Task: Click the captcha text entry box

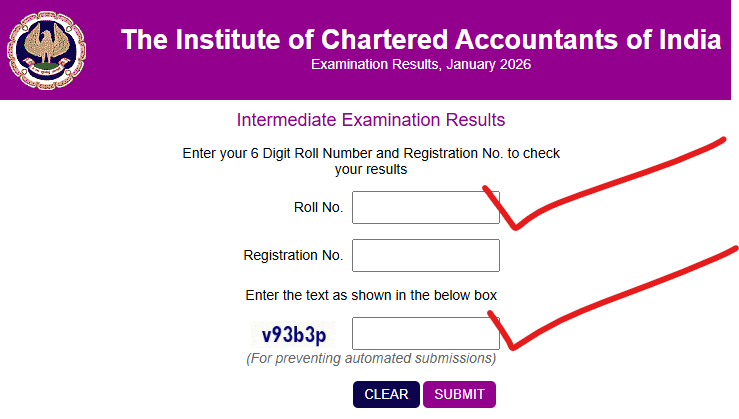Action: [x=425, y=333]
